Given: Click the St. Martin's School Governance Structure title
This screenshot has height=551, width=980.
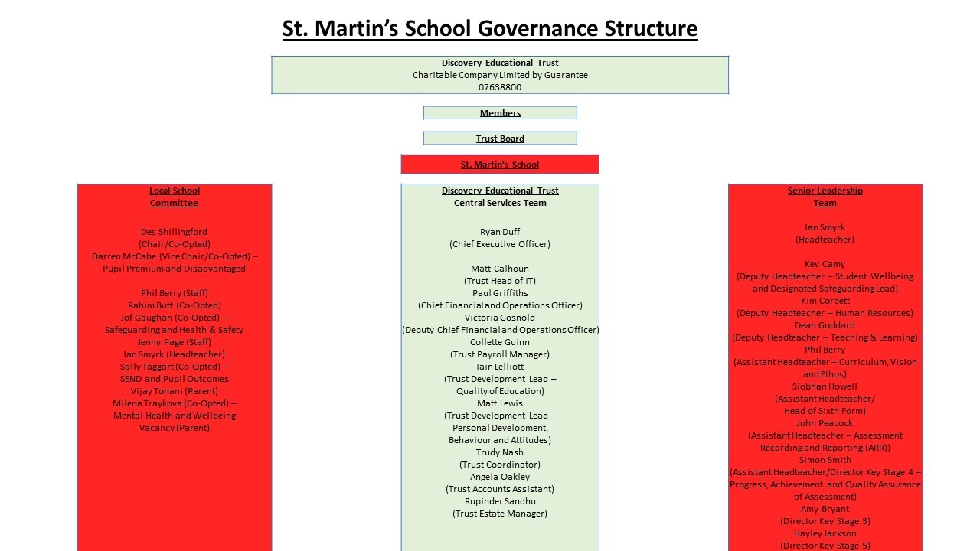Looking at the screenshot, I should [x=490, y=28].
